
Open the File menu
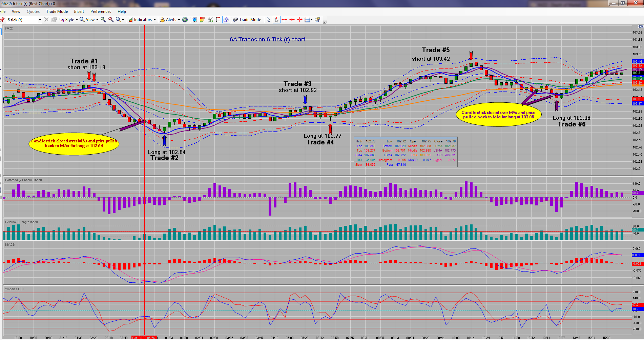pyautogui.click(x=3, y=12)
